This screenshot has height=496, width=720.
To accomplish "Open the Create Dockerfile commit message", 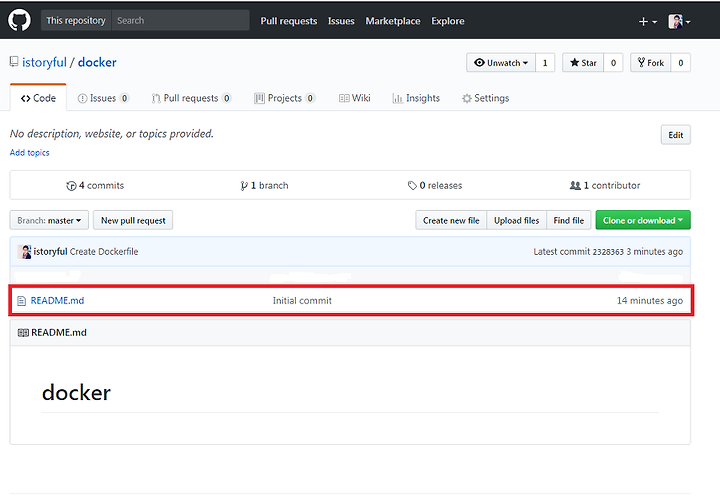I will [x=104, y=252].
